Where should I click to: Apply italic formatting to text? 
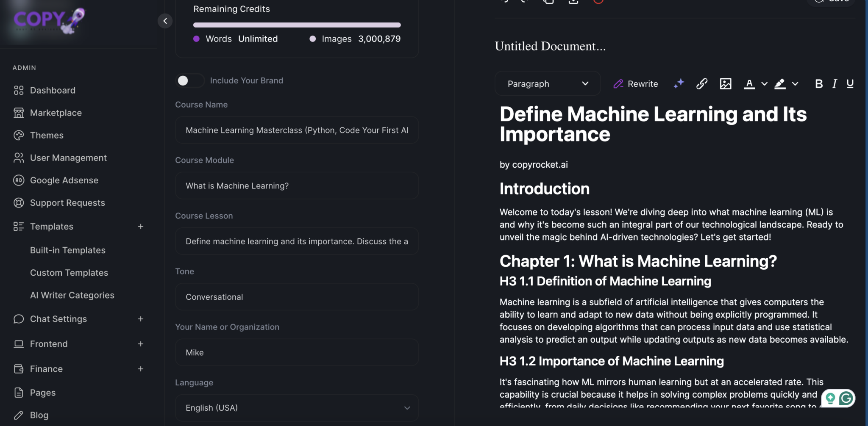tap(834, 84)
